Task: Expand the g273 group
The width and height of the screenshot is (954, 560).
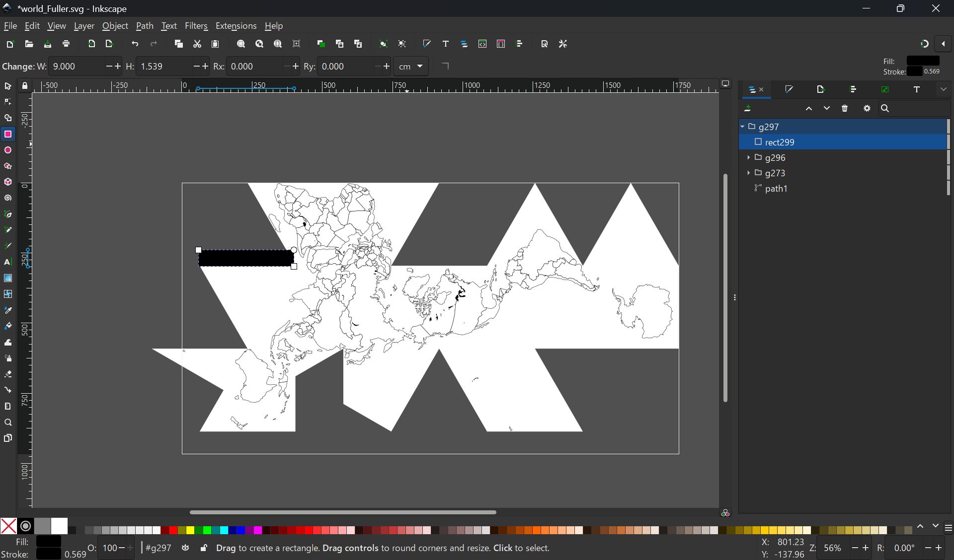Action: click(748, 173)
